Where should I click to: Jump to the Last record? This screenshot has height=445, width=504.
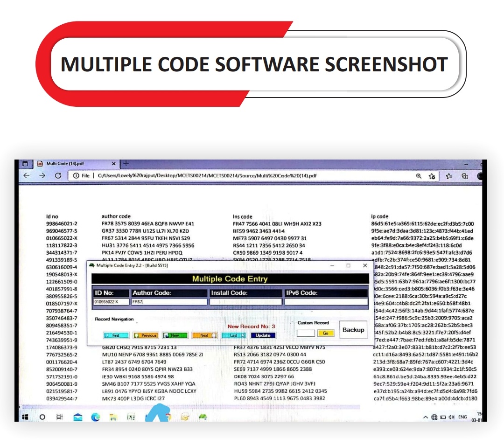click(x=233, y=335)
